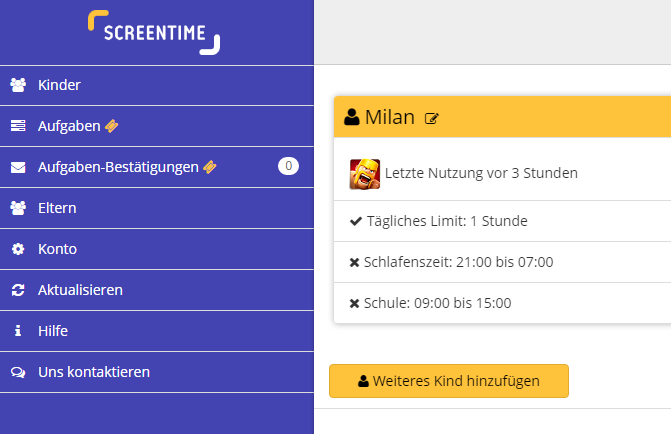Click the Weiteres Kind hinzufügen button

point(449,381)
